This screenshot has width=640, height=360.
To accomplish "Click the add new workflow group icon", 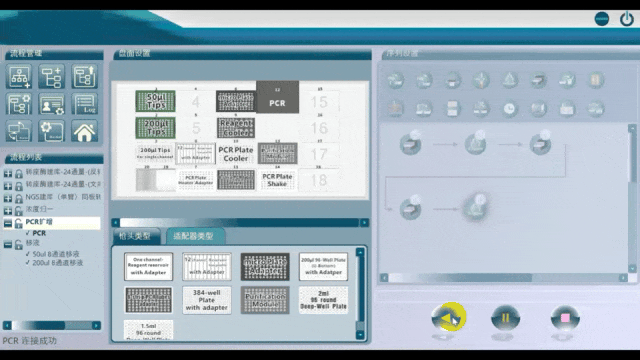I will (19, 76).
